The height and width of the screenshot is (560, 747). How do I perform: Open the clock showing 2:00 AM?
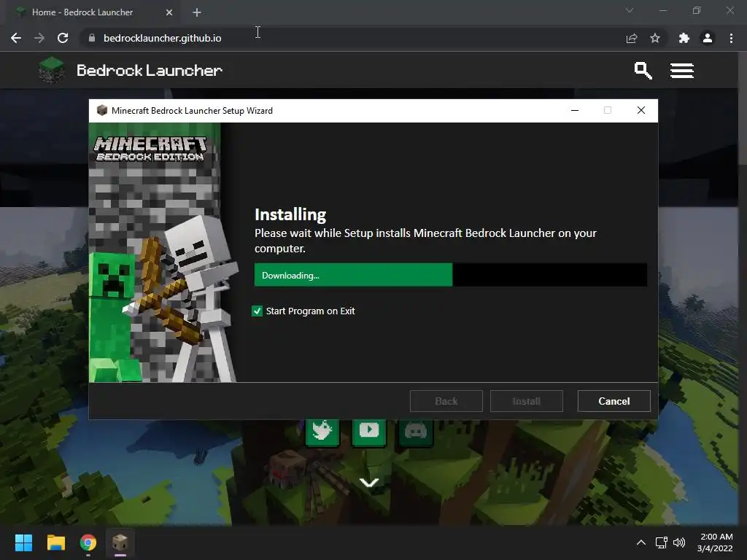click(x=715, y=542)
